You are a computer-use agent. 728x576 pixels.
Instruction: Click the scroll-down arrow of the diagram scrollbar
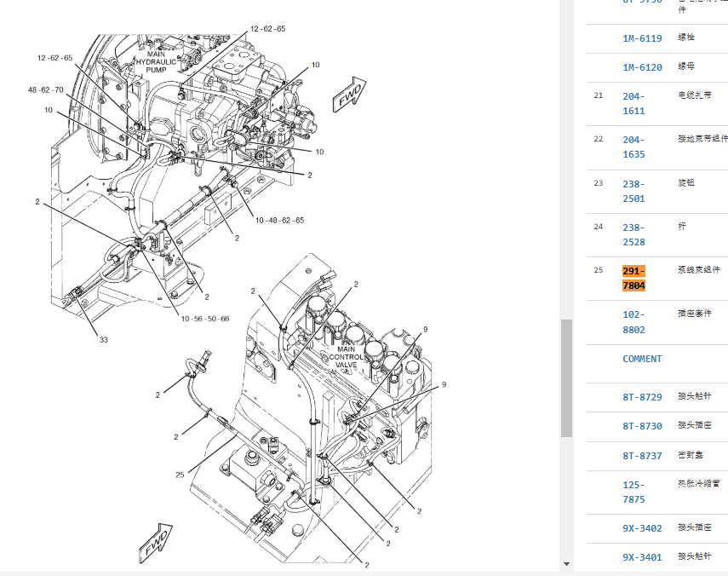point(566,564)
